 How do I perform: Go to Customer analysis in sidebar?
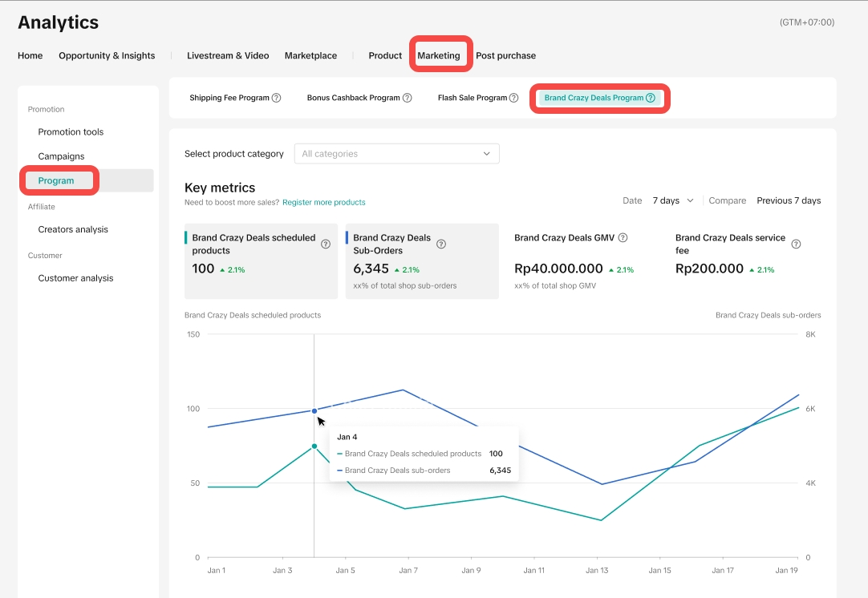click(75, 278)
